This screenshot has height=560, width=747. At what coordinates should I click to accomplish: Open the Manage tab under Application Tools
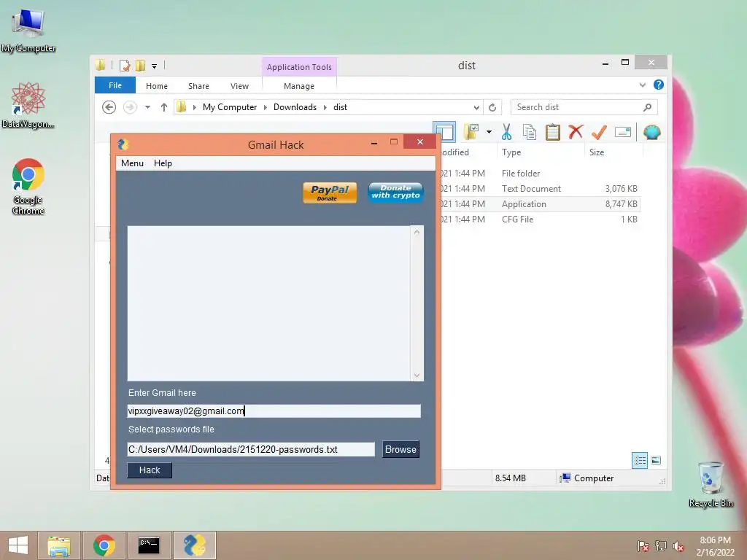click(299, 86)
